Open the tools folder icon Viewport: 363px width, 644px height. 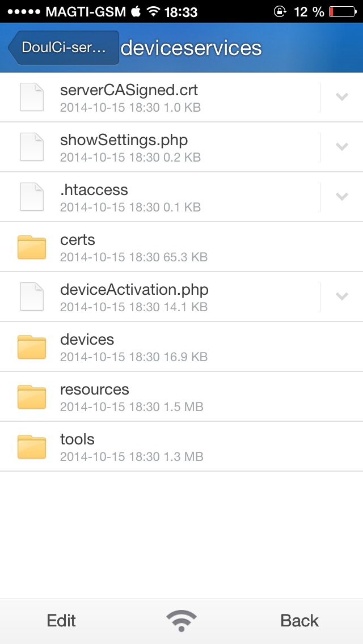tap(32, 447)
